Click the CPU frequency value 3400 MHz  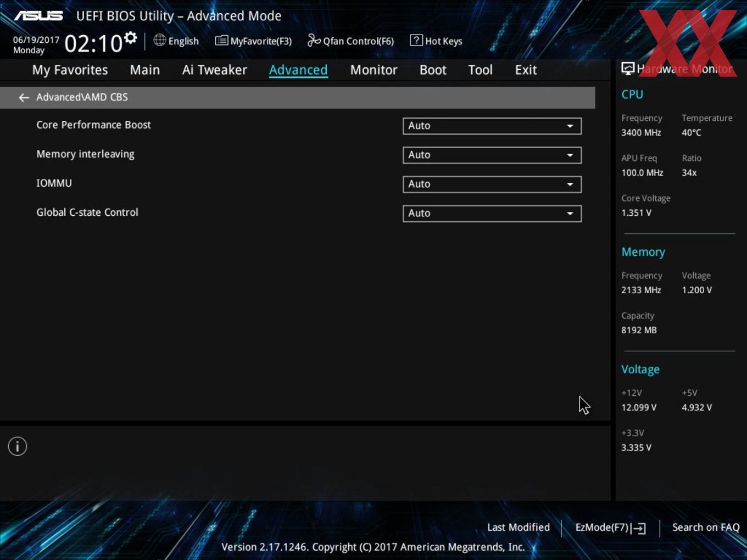(x=641, y=132)
